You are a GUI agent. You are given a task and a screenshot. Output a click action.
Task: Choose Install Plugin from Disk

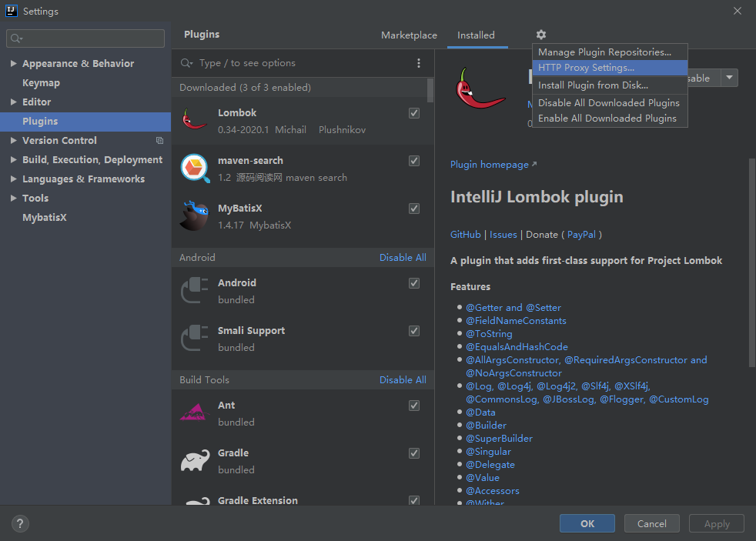point(610,85)
